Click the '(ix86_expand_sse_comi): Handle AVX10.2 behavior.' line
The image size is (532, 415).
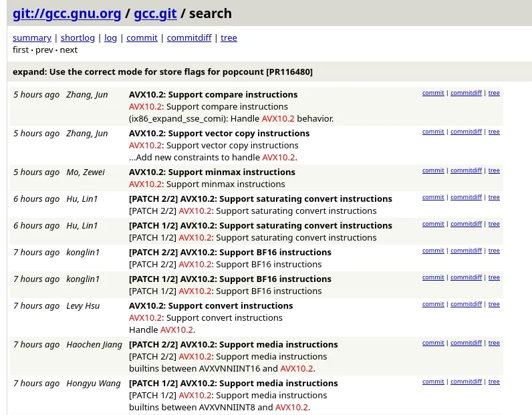click(x=231, y=118)
